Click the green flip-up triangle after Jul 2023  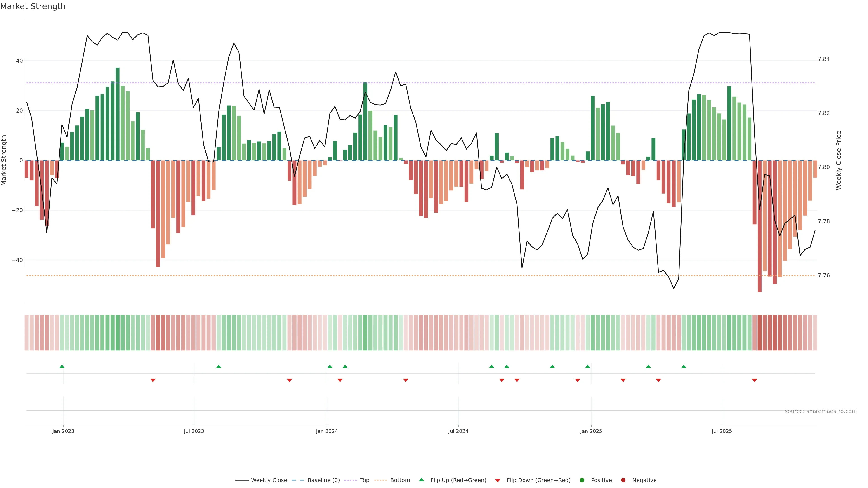coord(219,366)
